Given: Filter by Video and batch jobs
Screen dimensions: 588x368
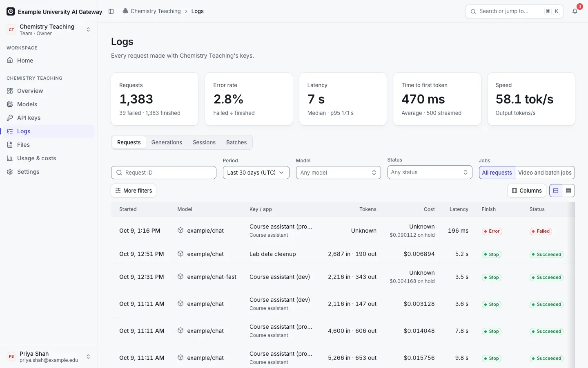Looking at the screenshot, I should pos(545,173).
